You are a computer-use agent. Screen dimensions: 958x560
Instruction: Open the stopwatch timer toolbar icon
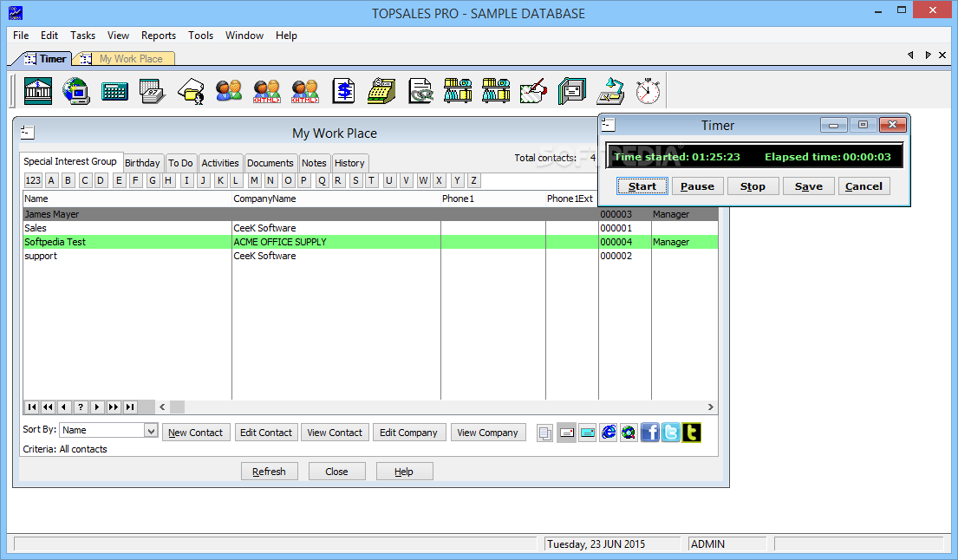pos(648,91)
